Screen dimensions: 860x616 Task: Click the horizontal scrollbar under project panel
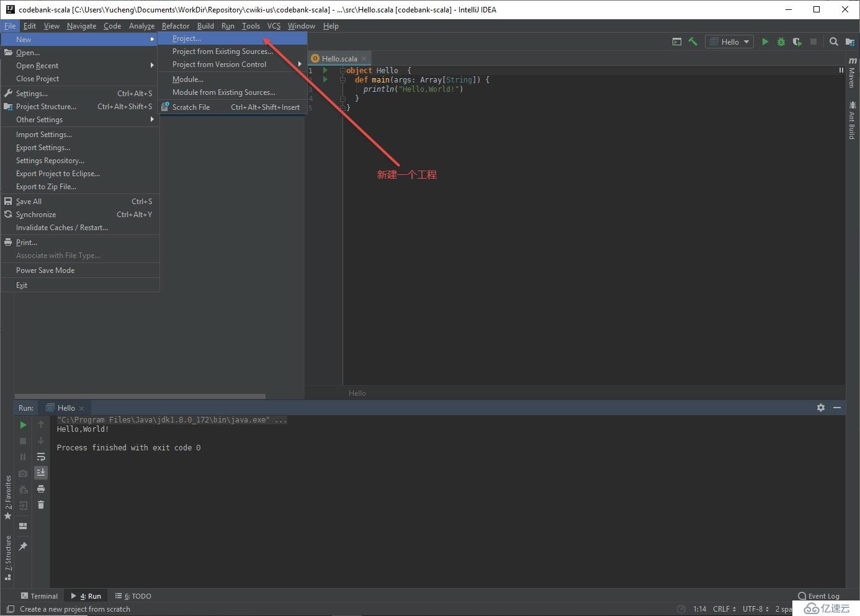point(140,396)
